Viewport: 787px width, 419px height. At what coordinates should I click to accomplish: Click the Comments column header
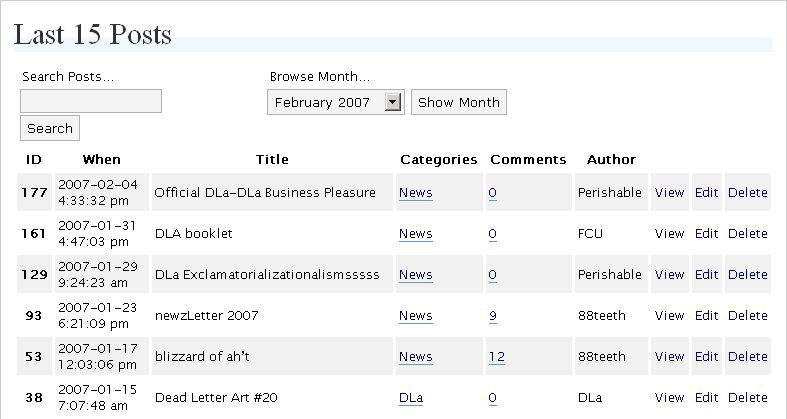[x=528, y=160]
